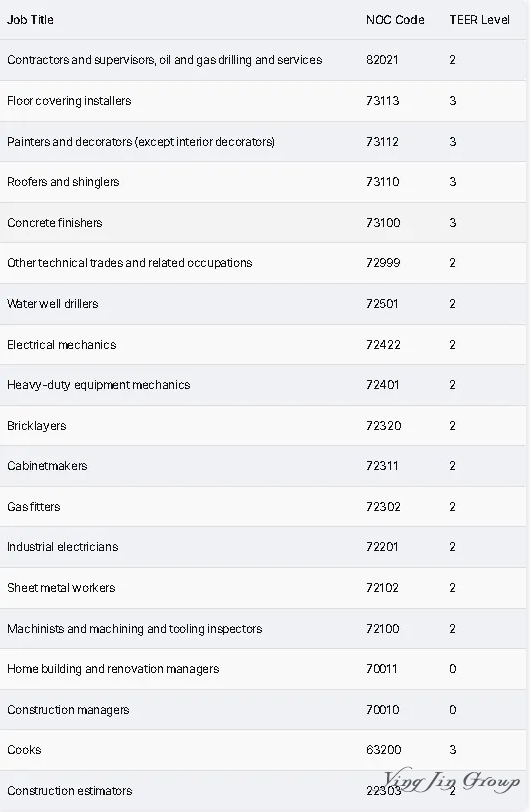
Task: Click the Concrete finishers entry
Action: coord(54,223)
